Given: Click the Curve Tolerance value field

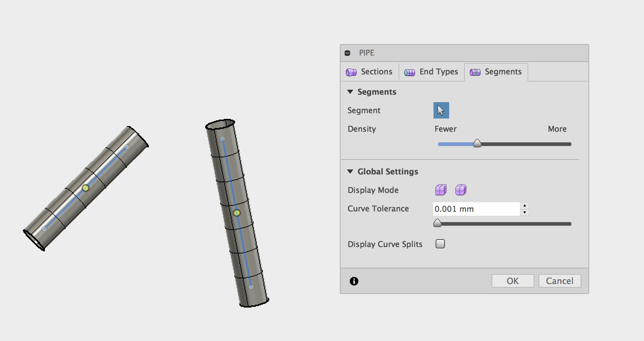Looking at the screenshot, I should click(476, 209).
